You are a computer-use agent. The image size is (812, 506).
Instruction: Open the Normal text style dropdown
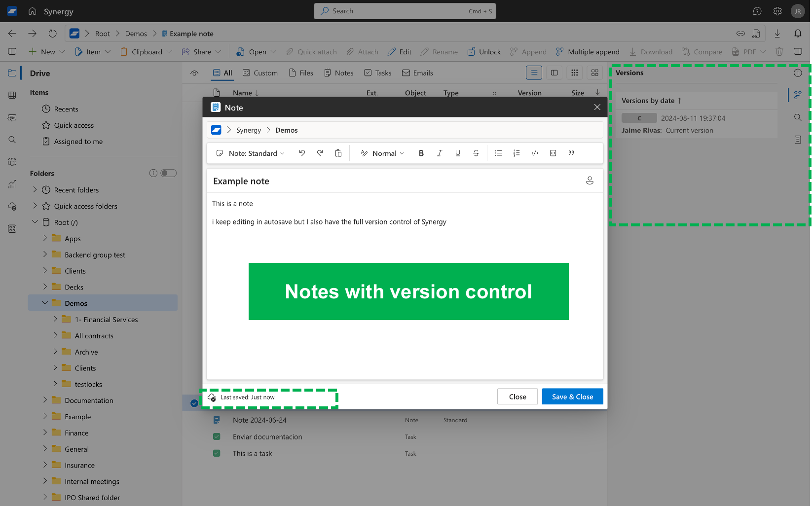tap(383, 153)
